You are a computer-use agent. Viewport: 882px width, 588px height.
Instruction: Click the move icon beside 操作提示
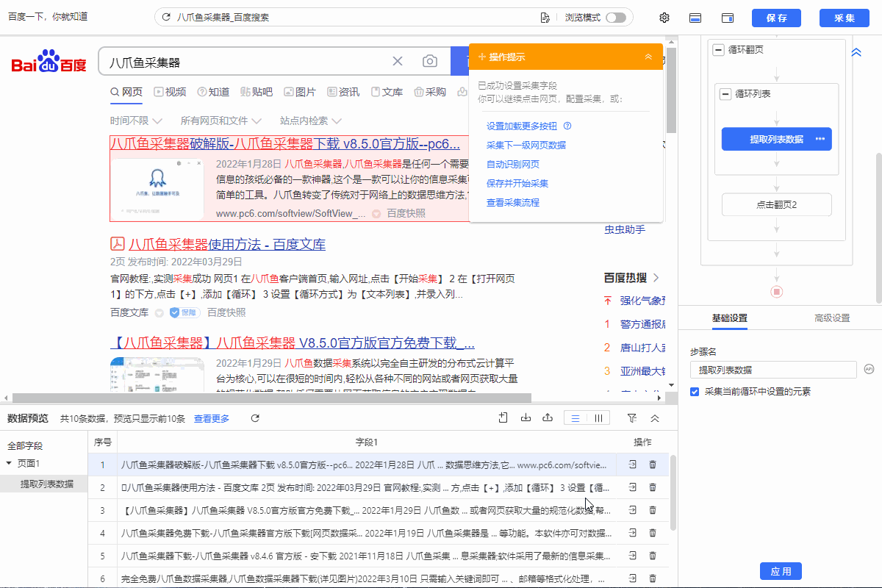(482, 57)
